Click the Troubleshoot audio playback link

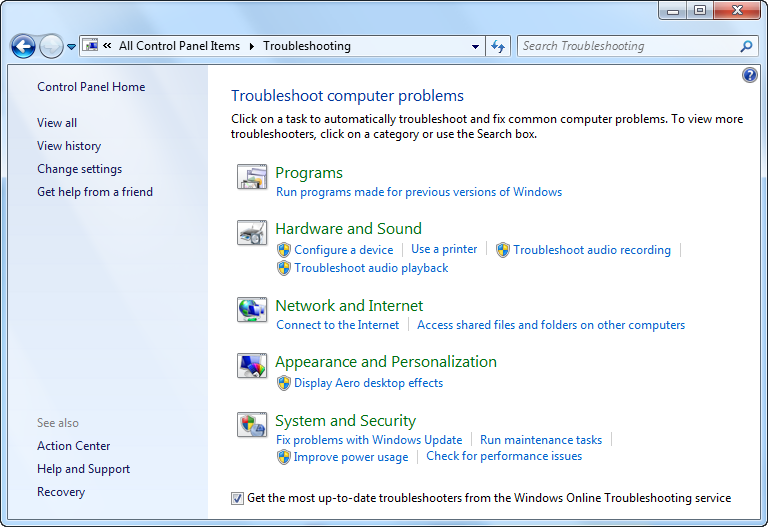coord(371,268)
